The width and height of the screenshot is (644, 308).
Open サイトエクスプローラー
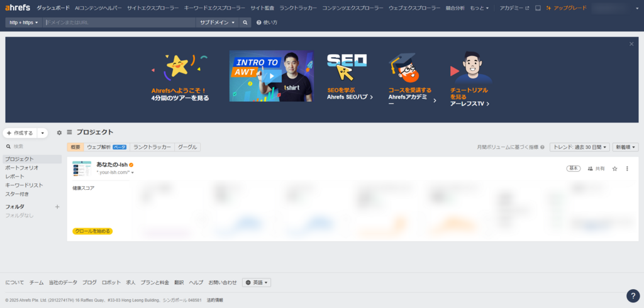tap(153, 8)
